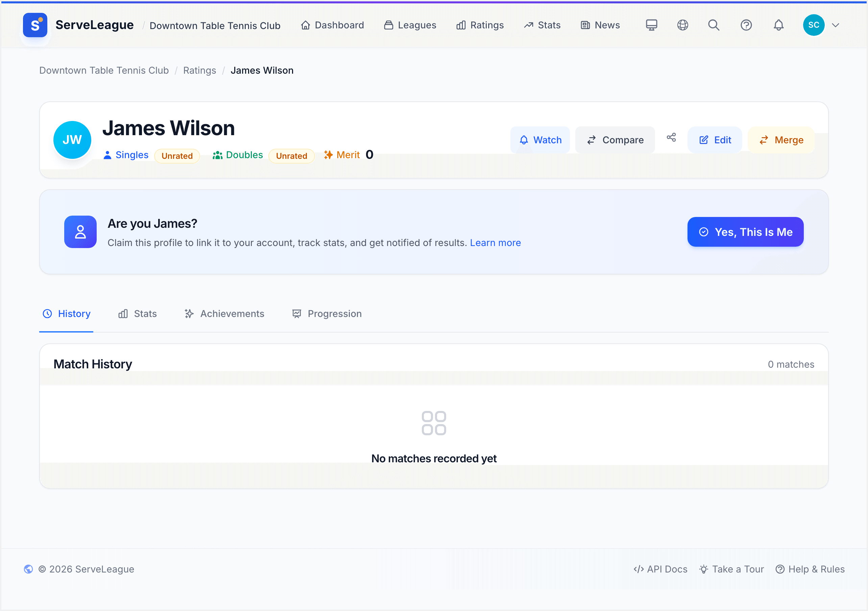Click Downtown Table Tennis Club breadcrumb link
The height and width of the screenshot is (611, 868).
coord(104,70)
